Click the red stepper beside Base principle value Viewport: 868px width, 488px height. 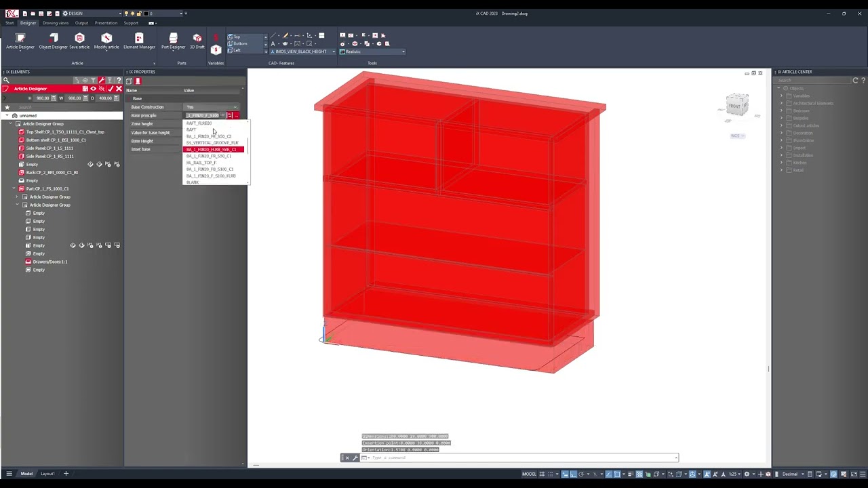[x=230, y=115]
